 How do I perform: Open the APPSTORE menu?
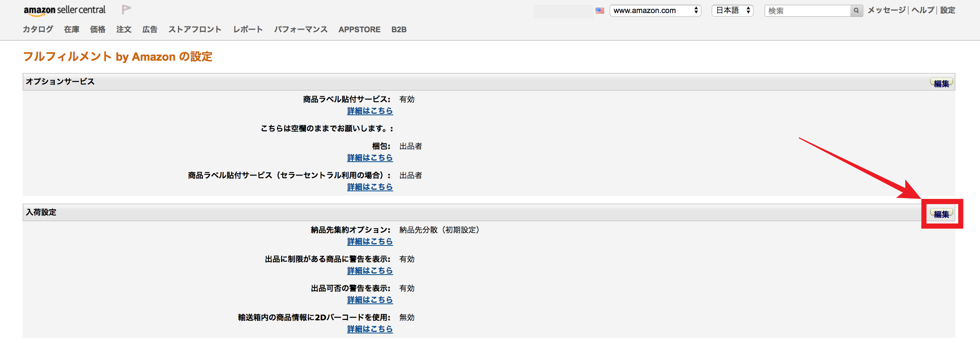[x=359, y=30]
